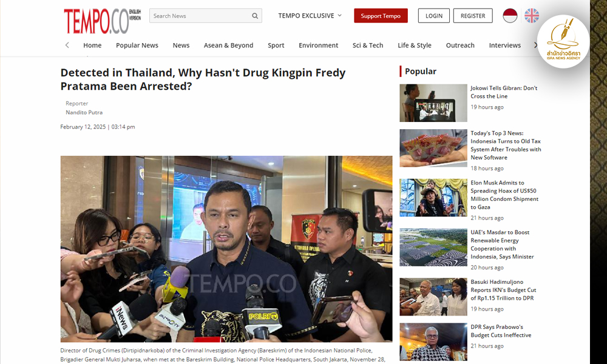This screenshot has width=607, height=364.
Task: Click the Support Tempo button
Action: click(x=381, y=16)
